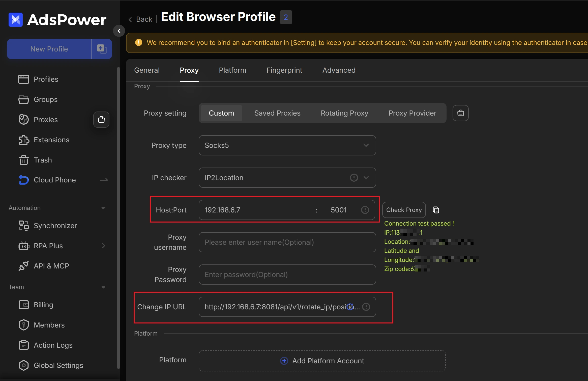Collapse the Automation section
Viewport: 588px width, 381px height.
click(103, 208)
